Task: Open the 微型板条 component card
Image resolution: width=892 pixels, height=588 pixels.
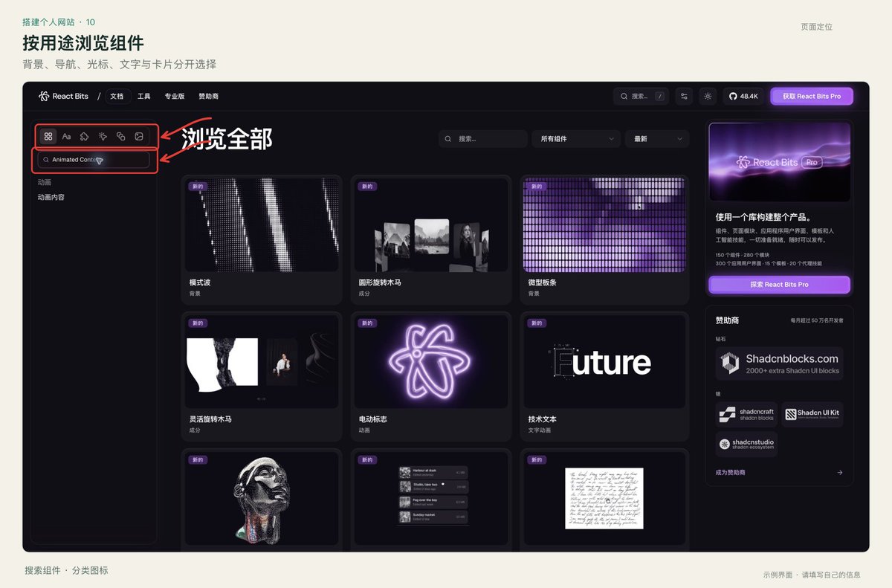Action: [x=604, y=239]
